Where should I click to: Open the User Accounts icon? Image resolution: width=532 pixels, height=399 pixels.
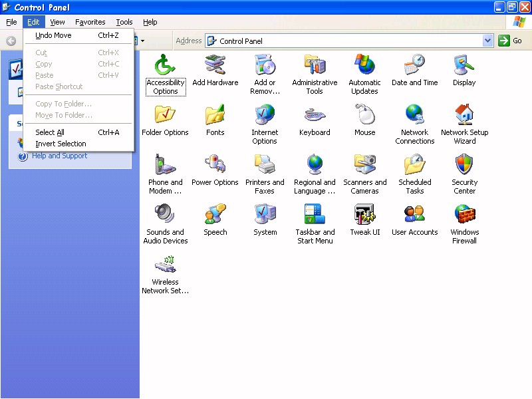pyautogui.click(x=414, y=213)
